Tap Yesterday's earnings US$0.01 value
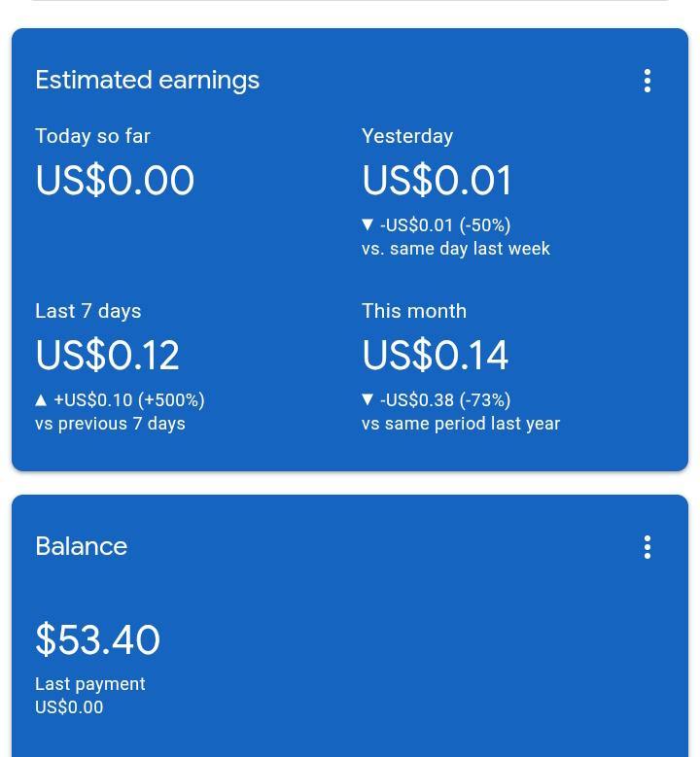700x757 pixels. coord(437,180)
